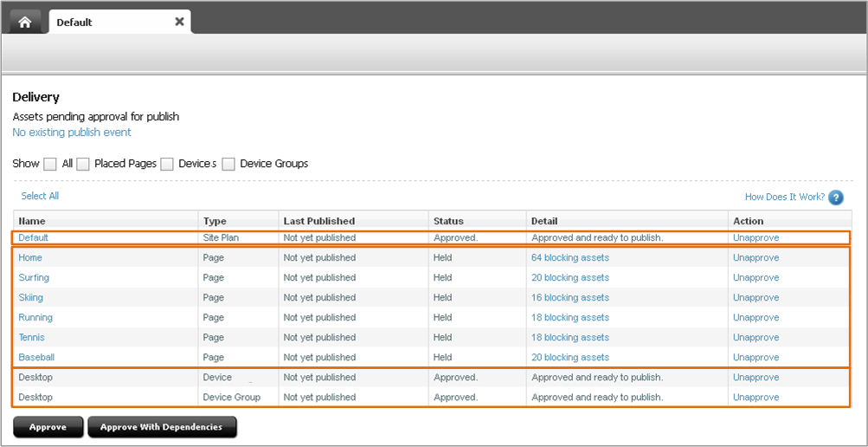Open No existing publish event link
868x447 pixels.
tap(72, 133)
